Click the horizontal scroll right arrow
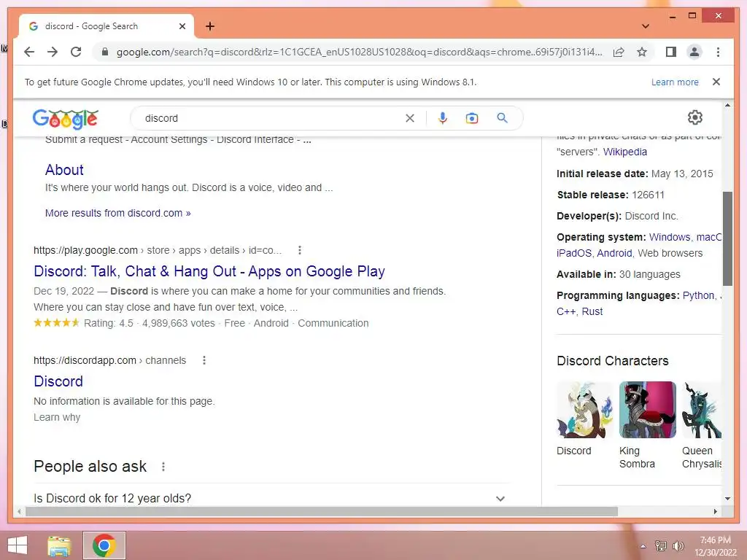 pos(715,511)
